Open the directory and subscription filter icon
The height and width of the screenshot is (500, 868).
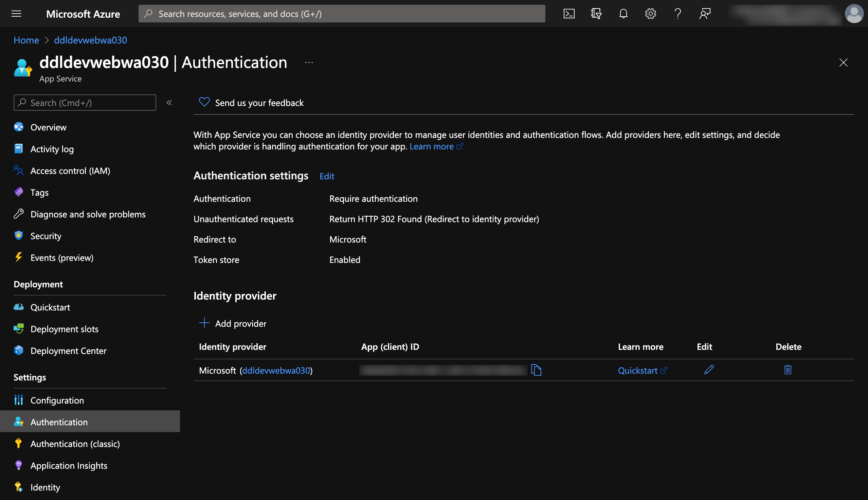[596, 14]
